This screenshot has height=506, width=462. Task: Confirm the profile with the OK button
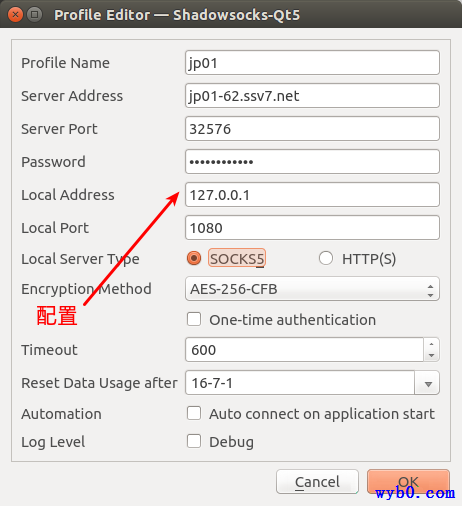click(x=408, y=482)
